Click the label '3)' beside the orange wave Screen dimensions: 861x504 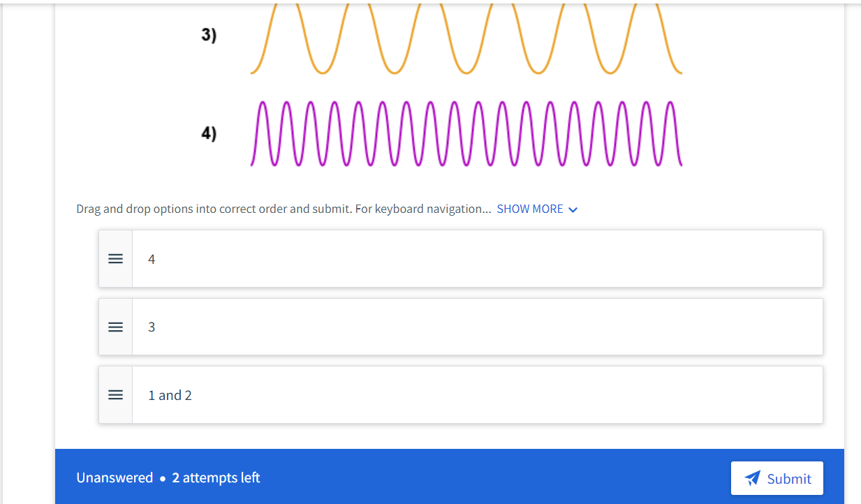(208, 34)
